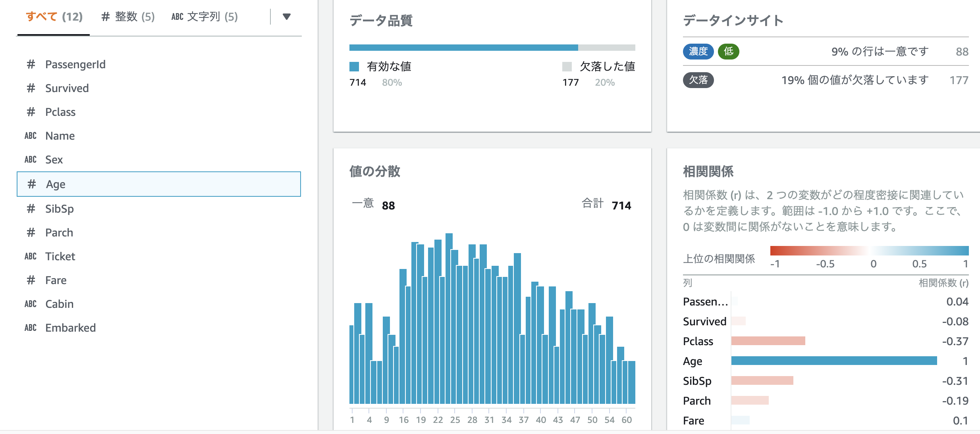Open the column filter dropdown arrow

(x=287, y=17)
